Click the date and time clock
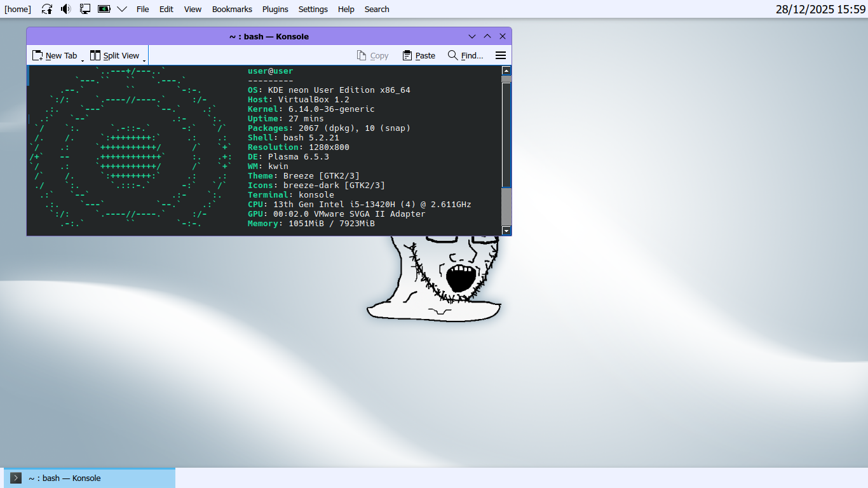Image resolution: width=868 pixels, height=488 pixels. tap(820, 9)
